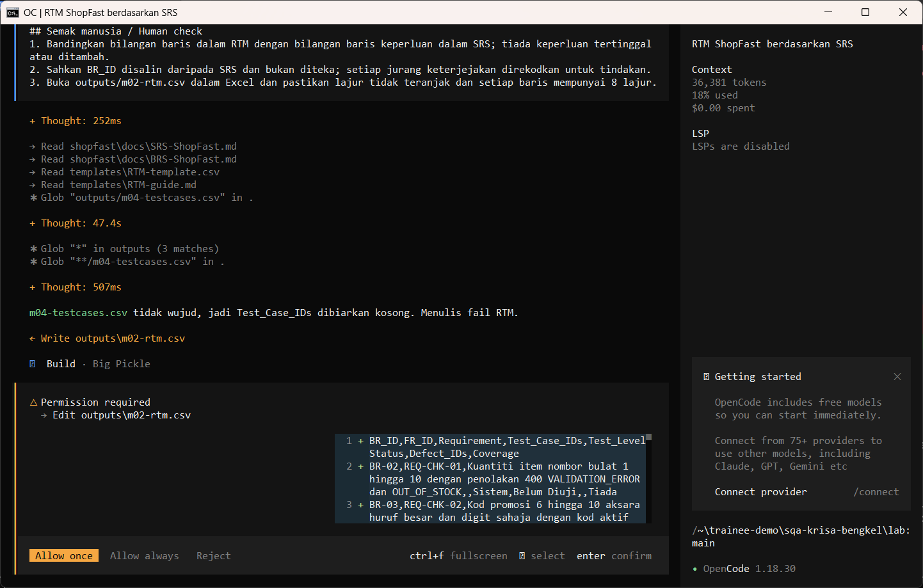Expand the 47.4s Thought entry
The image size is (923, 588).
(x=76, y=223)
